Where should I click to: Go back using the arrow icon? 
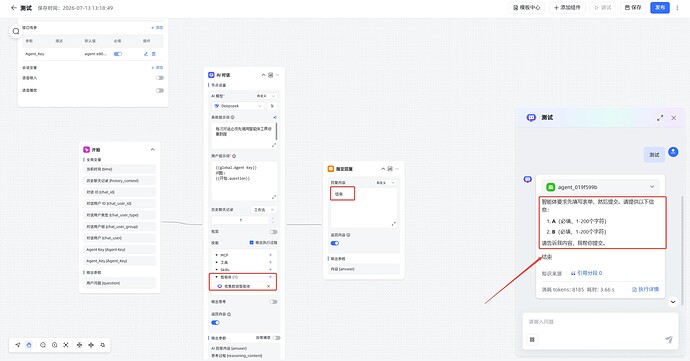point(14,7)
